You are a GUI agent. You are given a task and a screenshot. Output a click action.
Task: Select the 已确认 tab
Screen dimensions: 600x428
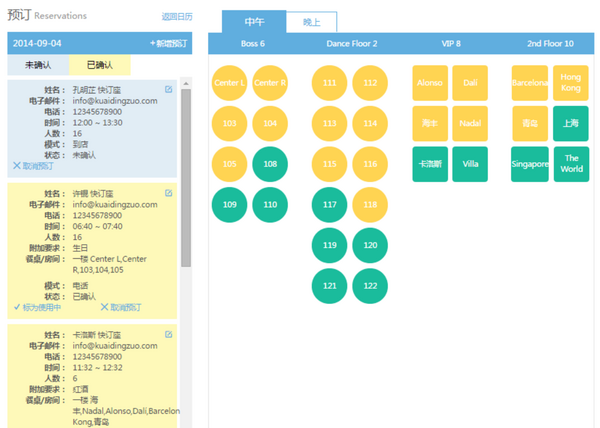point(101,65)
